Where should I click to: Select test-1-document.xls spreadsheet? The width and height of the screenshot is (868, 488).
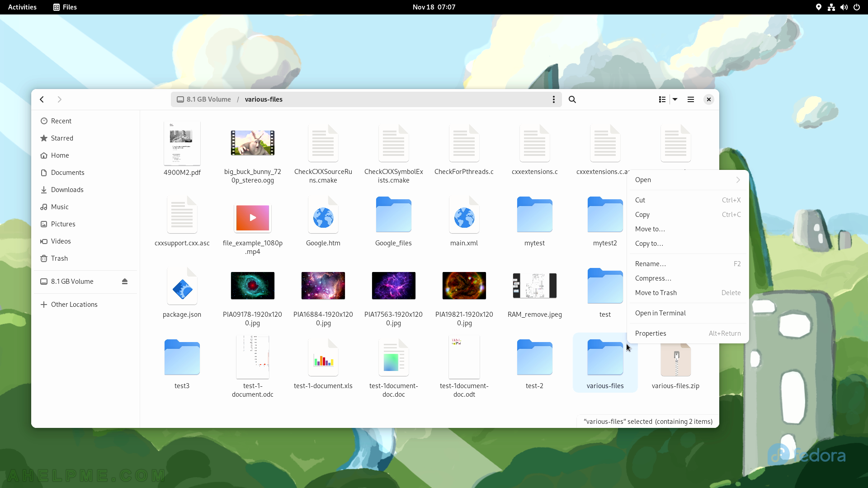(323, 357)
